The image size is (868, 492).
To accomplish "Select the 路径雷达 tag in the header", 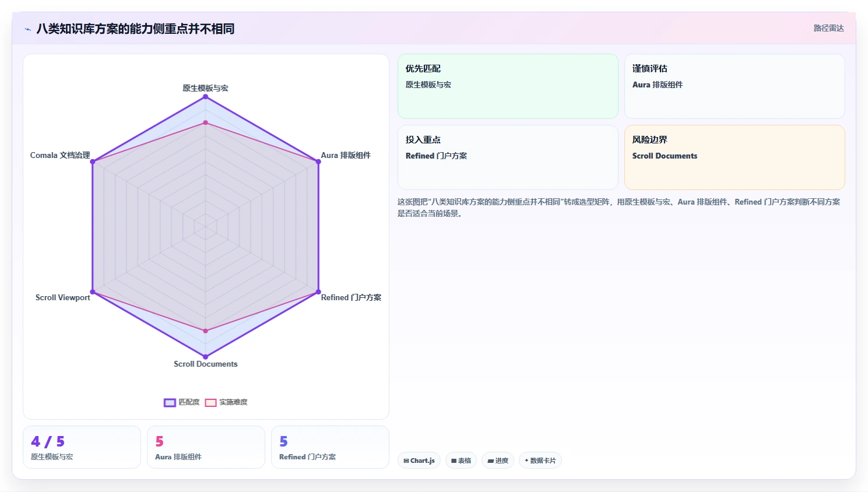I will (828, 28).
